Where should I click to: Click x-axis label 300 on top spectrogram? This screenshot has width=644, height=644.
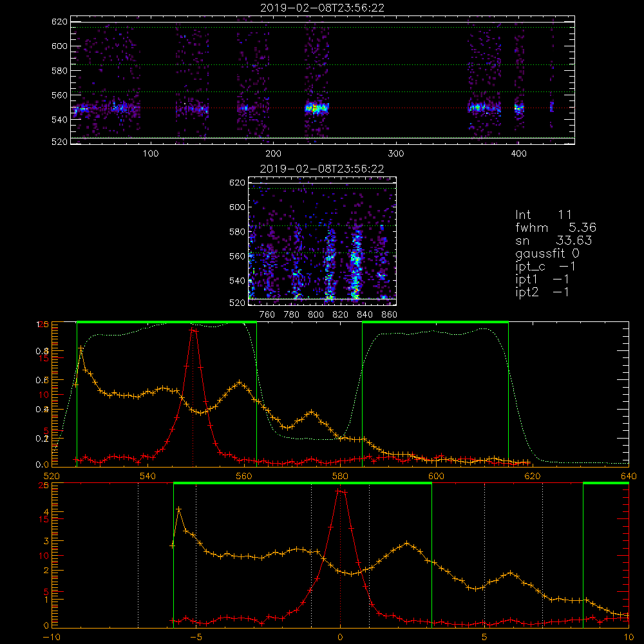point(396,154)
